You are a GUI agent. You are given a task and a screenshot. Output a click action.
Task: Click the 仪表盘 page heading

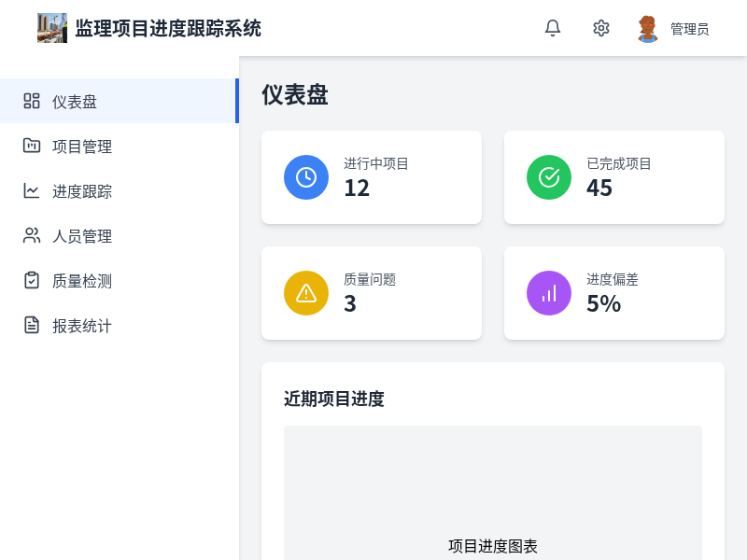295,94
